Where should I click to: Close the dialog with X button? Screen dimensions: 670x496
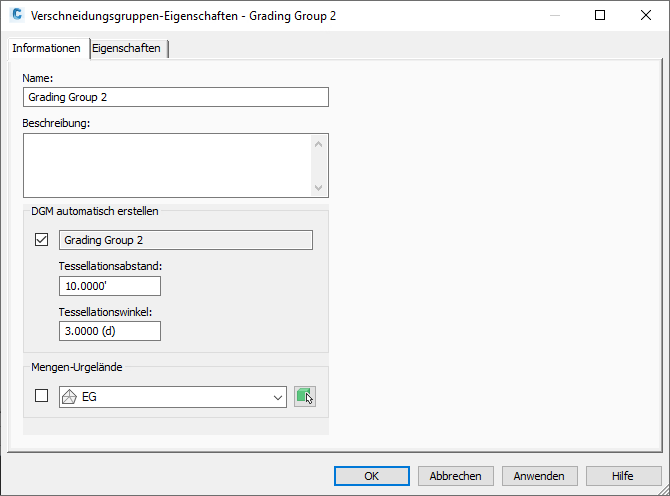pyautogui.click(x=645, y=16)
